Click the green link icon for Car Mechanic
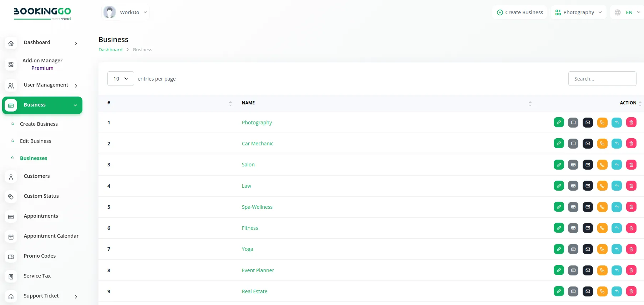Screen dimensions: 644x305 click(x=559, y=144)
